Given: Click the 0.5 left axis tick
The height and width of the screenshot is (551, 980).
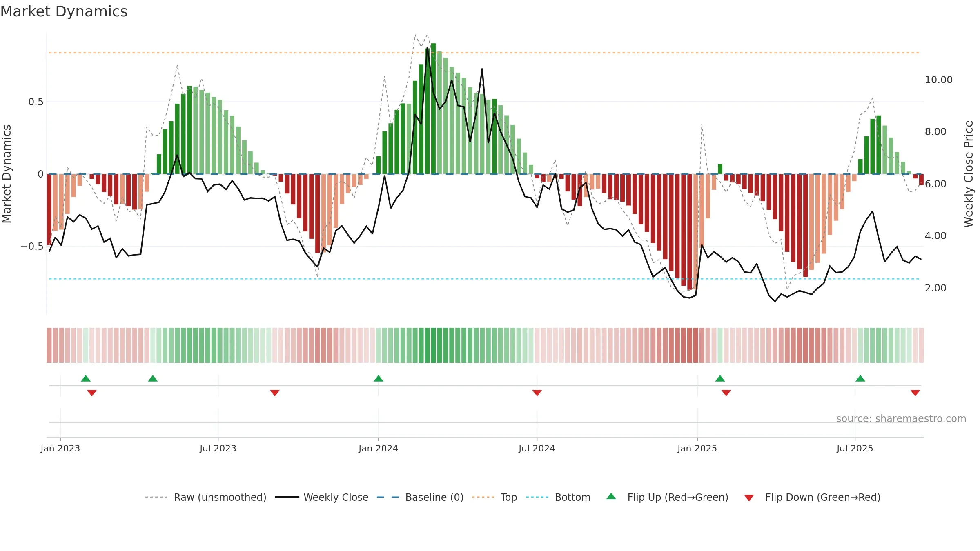Looking at the screenshot, I should point(36,102).
